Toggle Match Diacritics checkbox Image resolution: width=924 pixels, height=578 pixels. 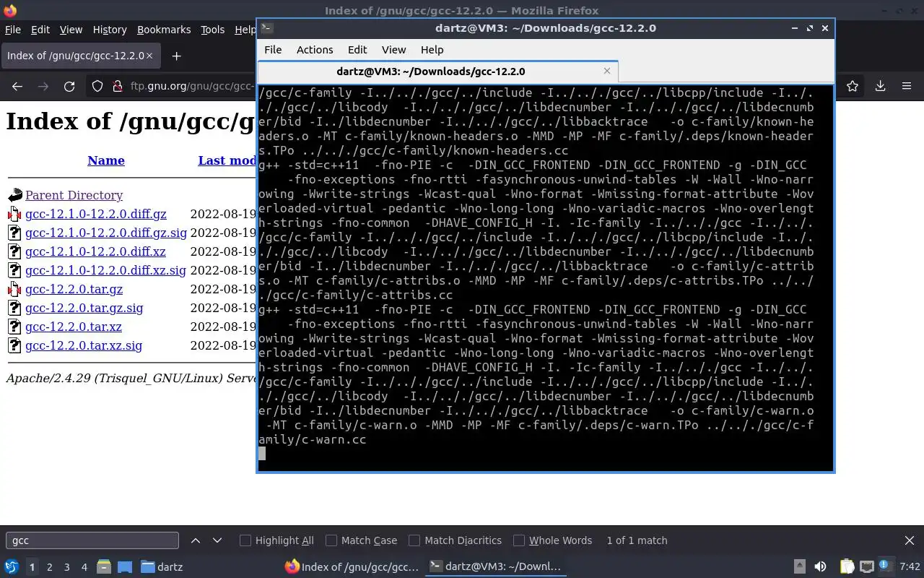414,540
